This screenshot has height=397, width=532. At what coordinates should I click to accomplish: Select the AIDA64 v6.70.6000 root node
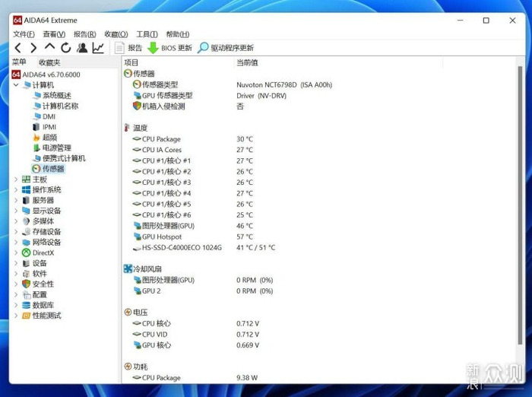(46, 75)
